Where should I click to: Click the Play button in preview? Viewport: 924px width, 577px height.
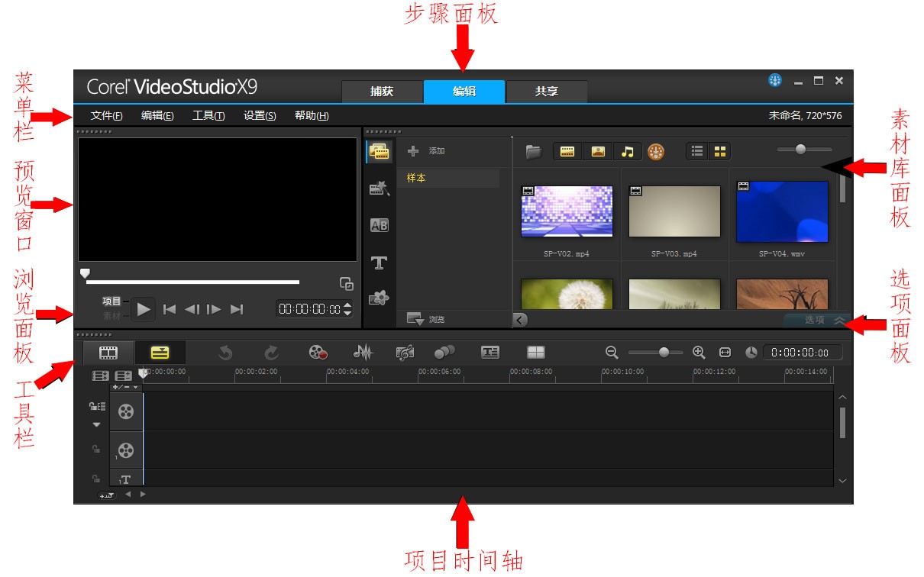click(x=144, y=309)
